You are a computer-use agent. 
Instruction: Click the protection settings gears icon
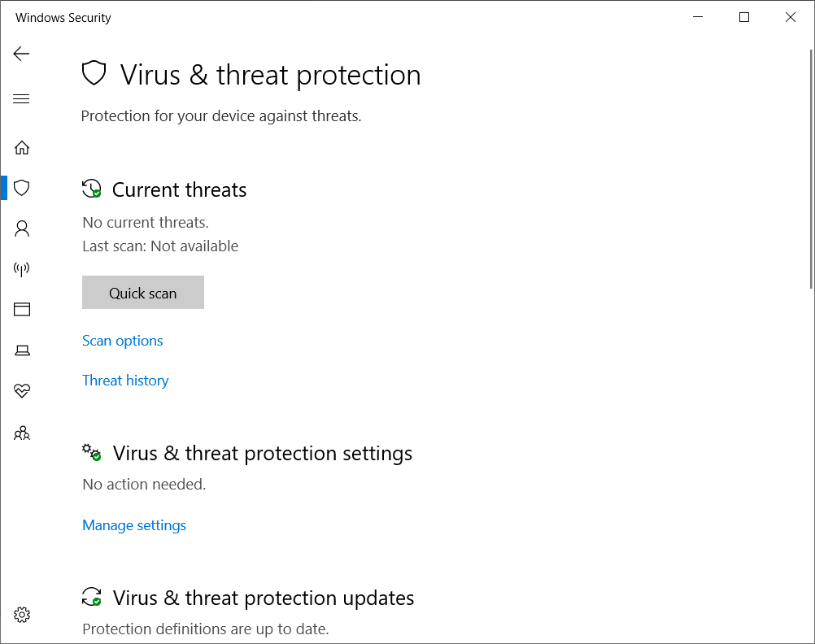91,452
